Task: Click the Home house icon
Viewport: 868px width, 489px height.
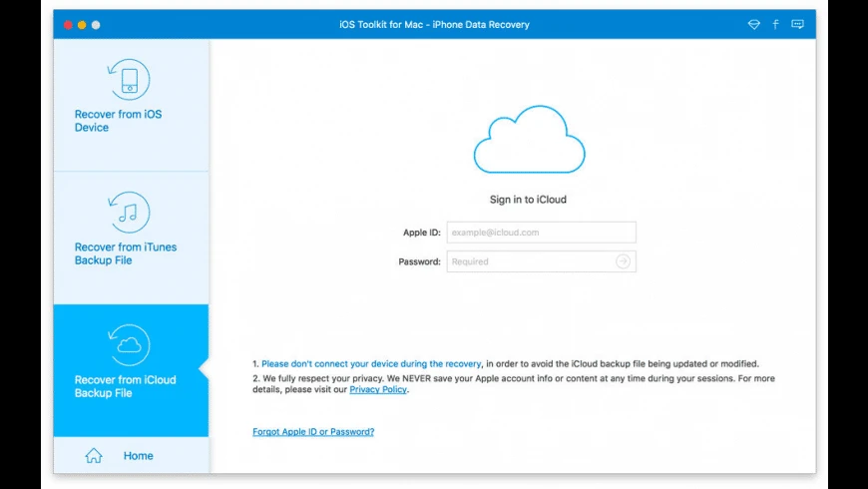Action: [94, 455]
